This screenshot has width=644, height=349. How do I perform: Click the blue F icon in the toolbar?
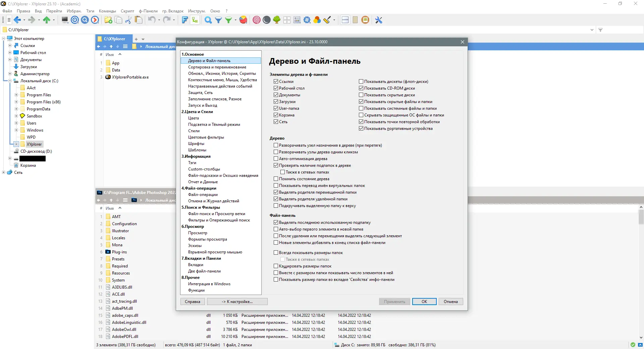[184, 20]
